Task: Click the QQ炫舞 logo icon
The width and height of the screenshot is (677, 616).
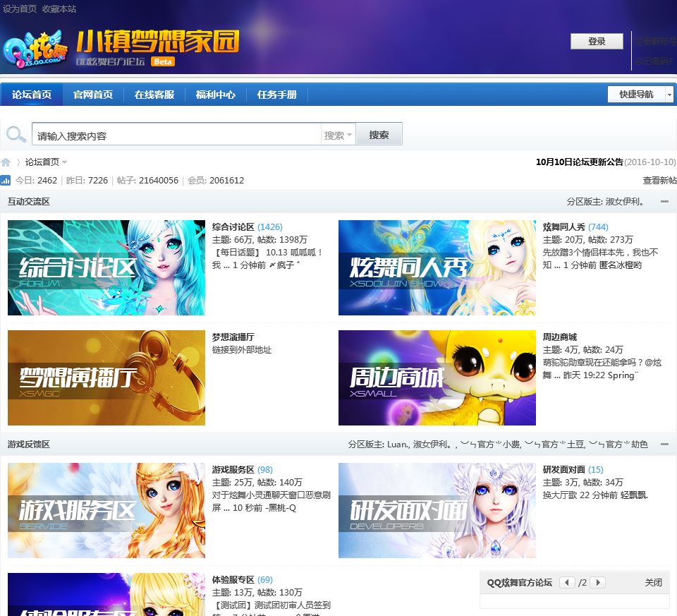Action: [x=35, y=49]
